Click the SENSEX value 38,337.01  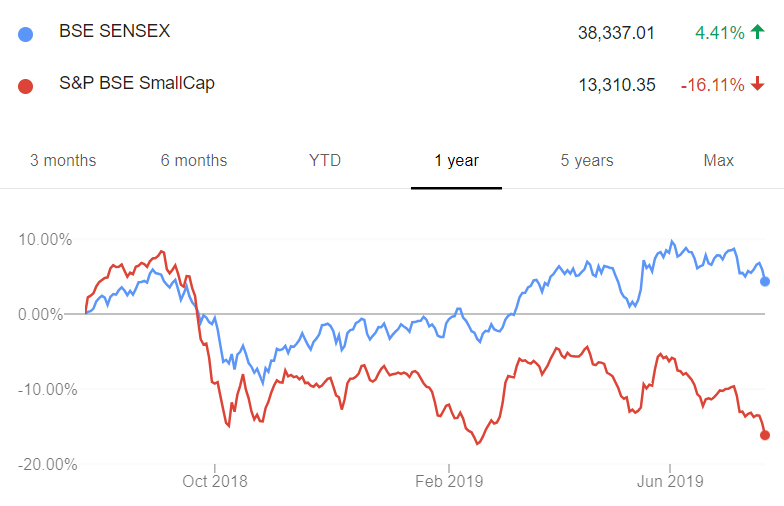pos(616,33)
